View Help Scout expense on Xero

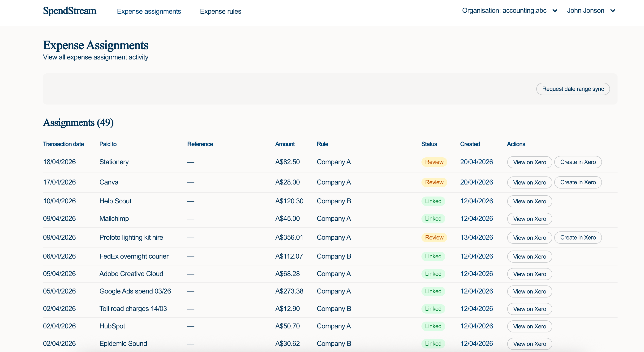point(529,201)
